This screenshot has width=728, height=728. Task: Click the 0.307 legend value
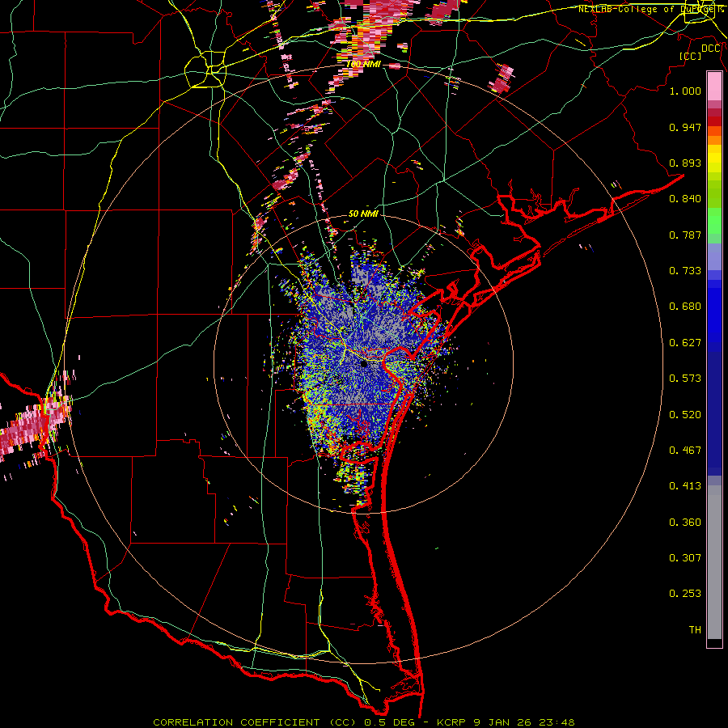point(685,558)
